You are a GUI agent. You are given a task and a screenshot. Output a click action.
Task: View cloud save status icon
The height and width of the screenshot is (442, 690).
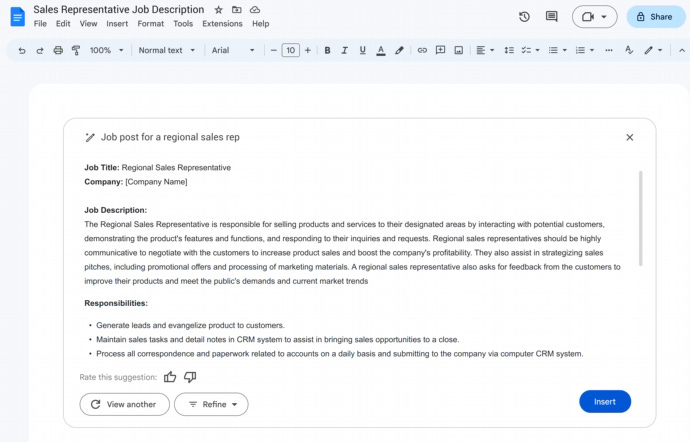tap(255, 10)
